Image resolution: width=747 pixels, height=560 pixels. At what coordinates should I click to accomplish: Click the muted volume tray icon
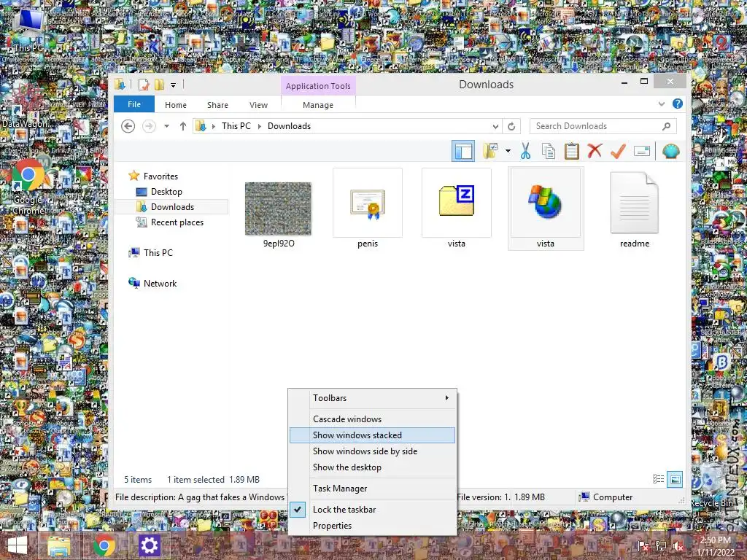click(678, 546)
